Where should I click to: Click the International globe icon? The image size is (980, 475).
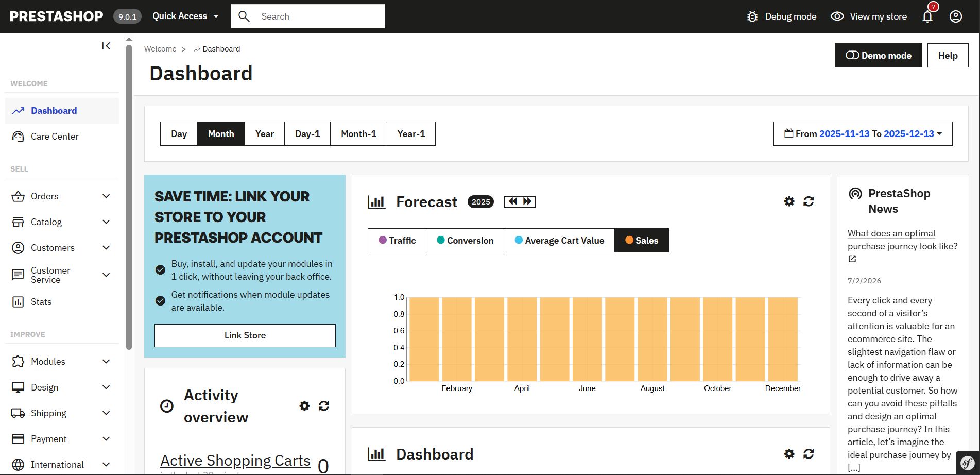[x=18, y=465]
